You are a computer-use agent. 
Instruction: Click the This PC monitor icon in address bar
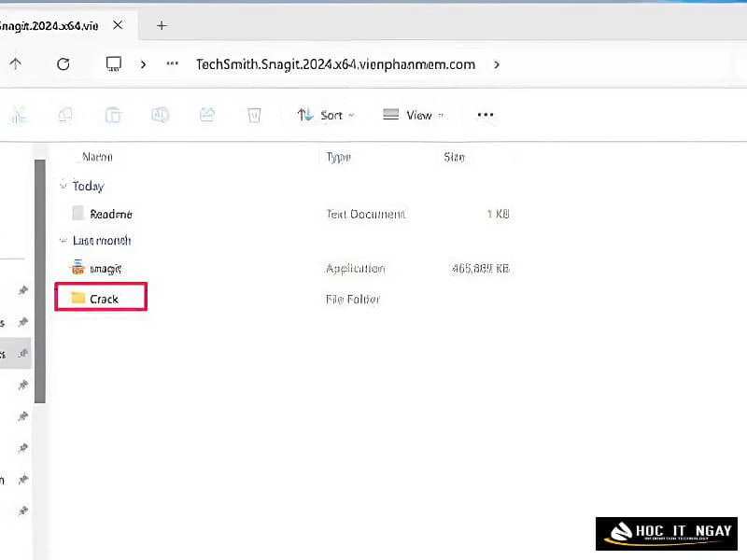[113, 63]
